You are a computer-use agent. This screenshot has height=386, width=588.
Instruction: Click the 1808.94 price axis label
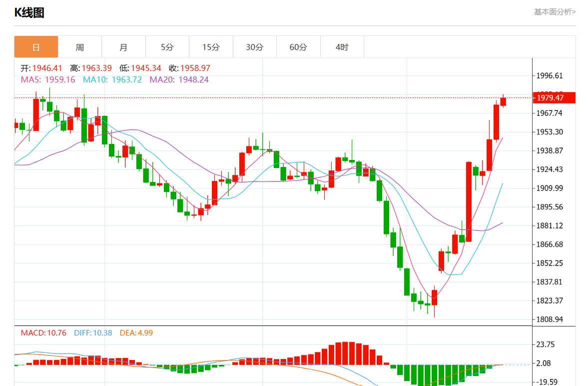[550, 319]
